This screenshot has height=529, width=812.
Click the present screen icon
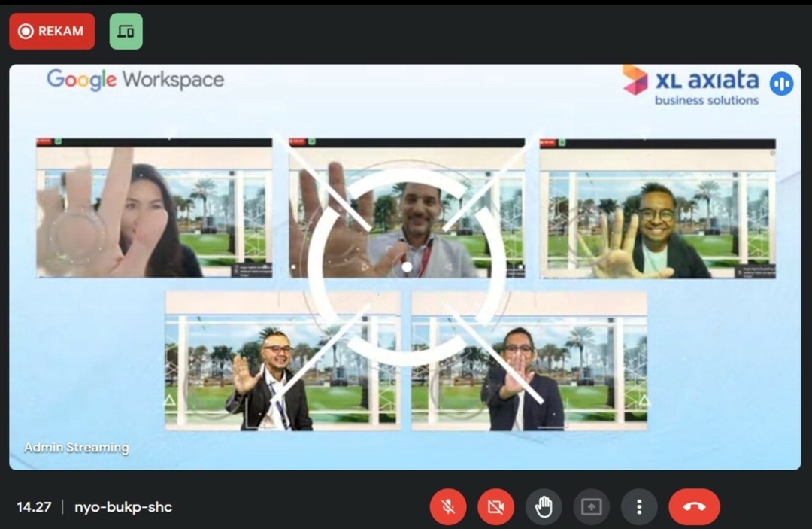(x=591, y=507)
